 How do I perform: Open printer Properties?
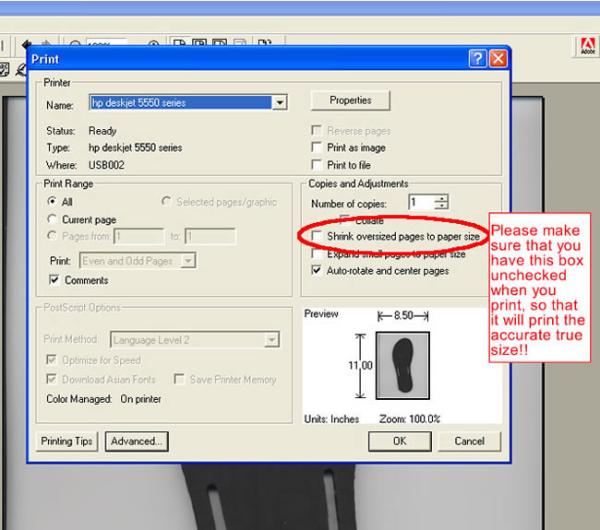tap(350, 101)
